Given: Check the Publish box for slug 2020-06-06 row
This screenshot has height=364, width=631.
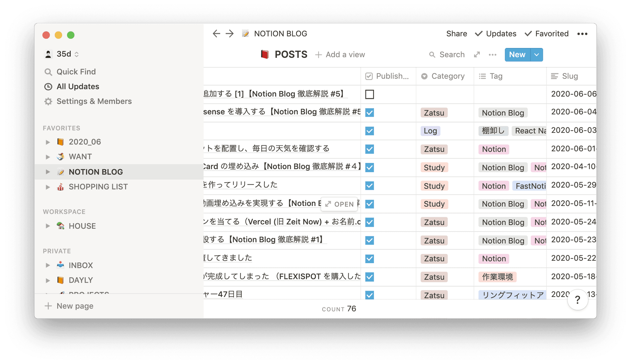Looking at the screenshot, I should (370, 94).
